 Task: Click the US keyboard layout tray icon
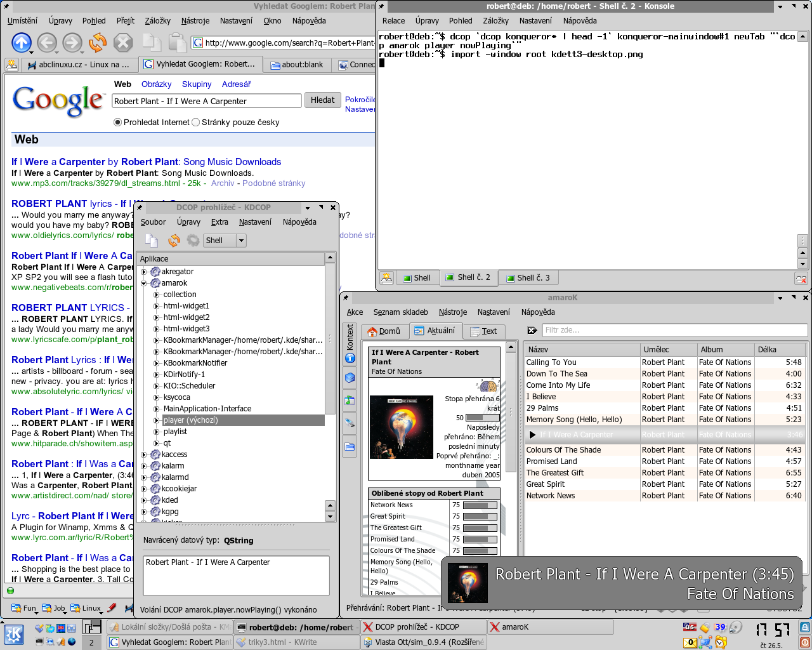[x=690, y=627]
